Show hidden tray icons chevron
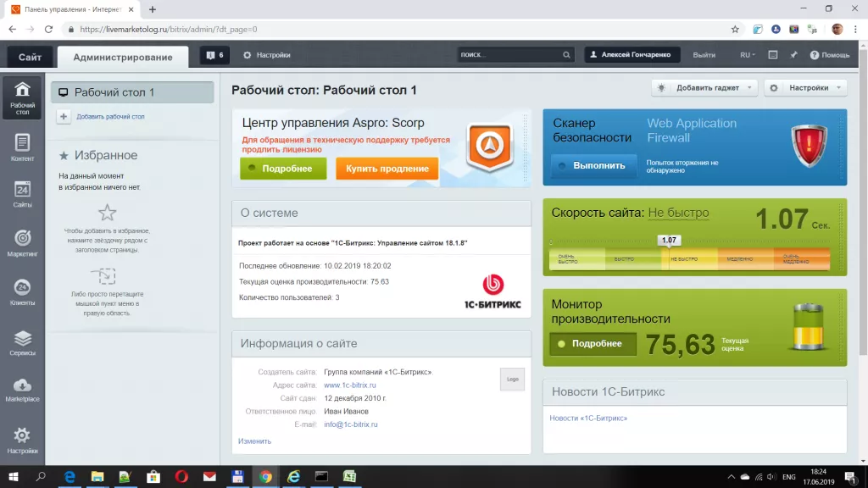 pyautogui.click(x=732, y=476)
